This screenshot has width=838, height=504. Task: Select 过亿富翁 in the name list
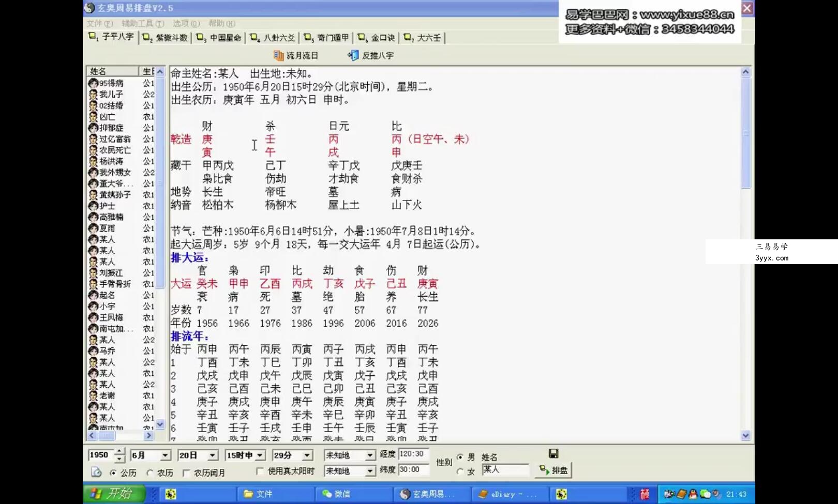[115, 139]
